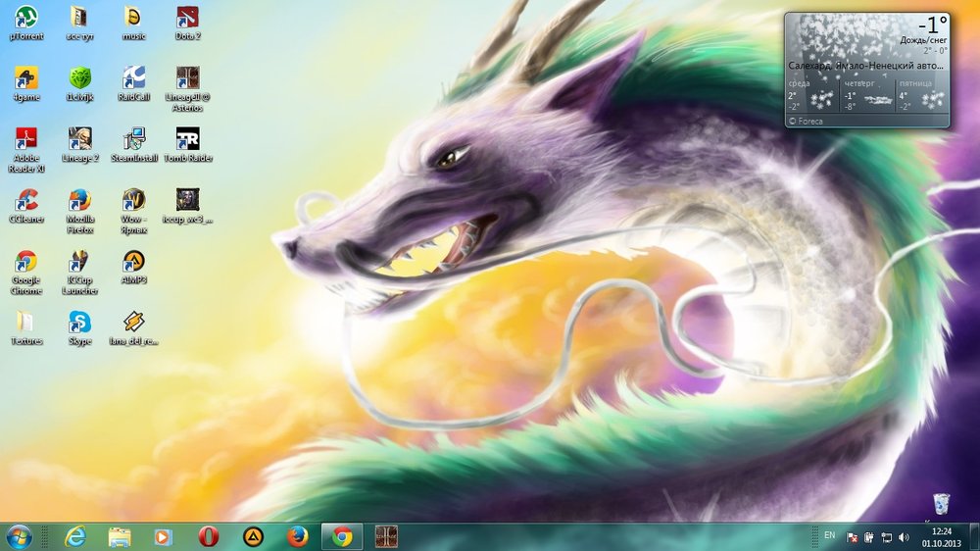Switch to the active Chrome taskbar window
This screenshot has width=980, height=551.
point(342,536)
